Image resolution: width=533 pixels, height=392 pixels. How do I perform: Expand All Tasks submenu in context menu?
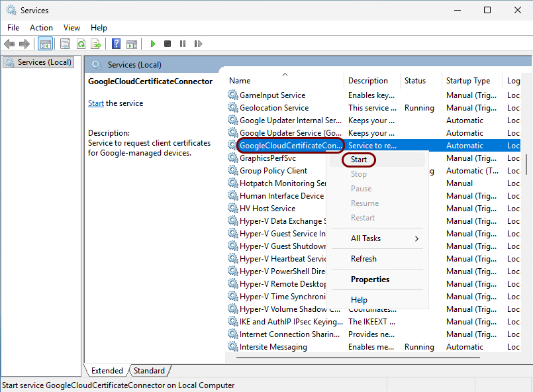tap(377, 238)
